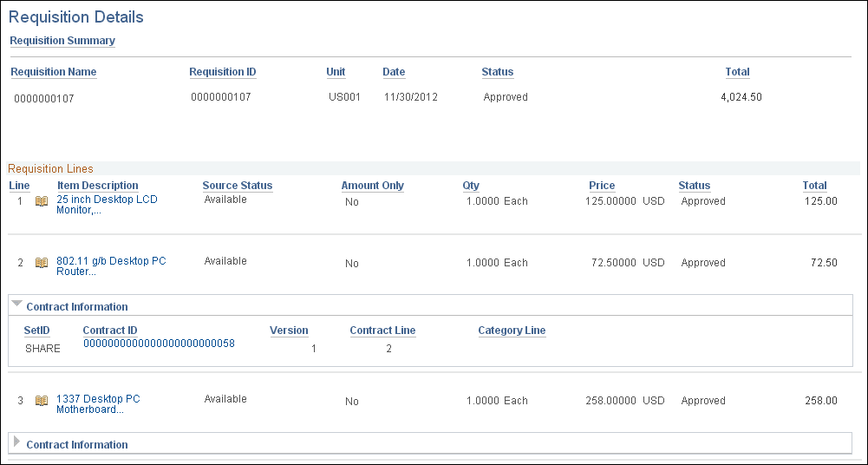This screenshot has height=465, width=868.
Task: Click Item Description column header
Action: 98,186
